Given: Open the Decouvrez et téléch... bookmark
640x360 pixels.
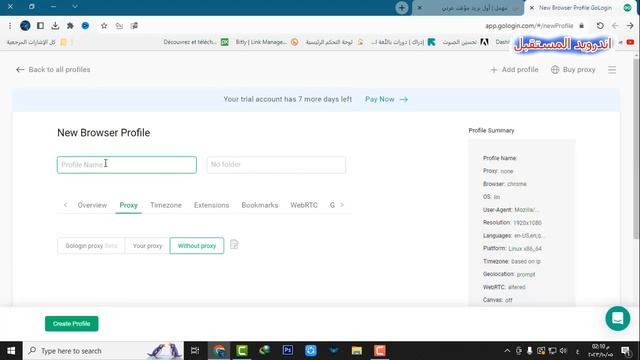Looking at the screenshot, I should coord(196,42).
